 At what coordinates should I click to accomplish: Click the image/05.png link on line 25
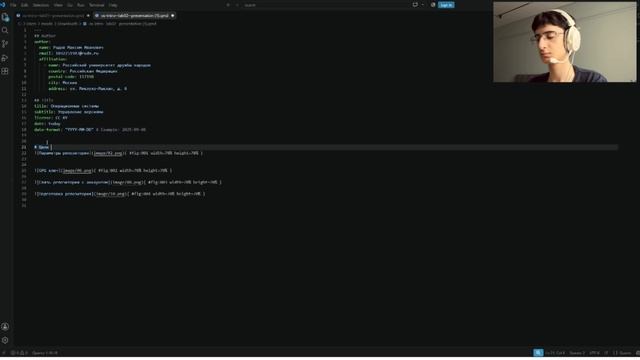point(78,171)
